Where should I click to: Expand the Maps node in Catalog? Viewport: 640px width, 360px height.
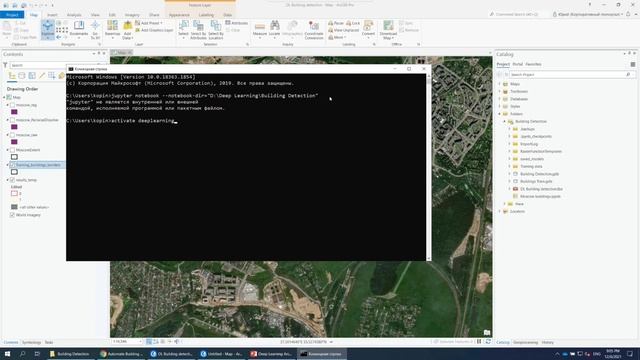(x=500, y=84)
